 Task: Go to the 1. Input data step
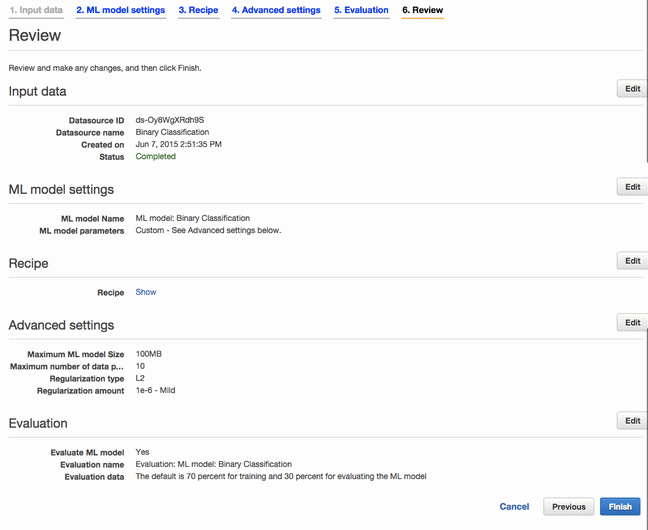pyautogui.click(x=36, y=10)
